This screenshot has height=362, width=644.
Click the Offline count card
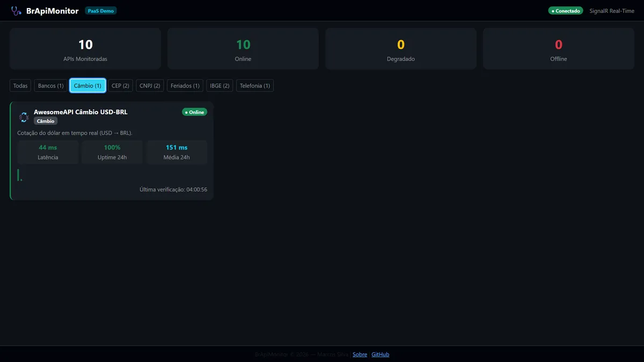pos(559,49)
